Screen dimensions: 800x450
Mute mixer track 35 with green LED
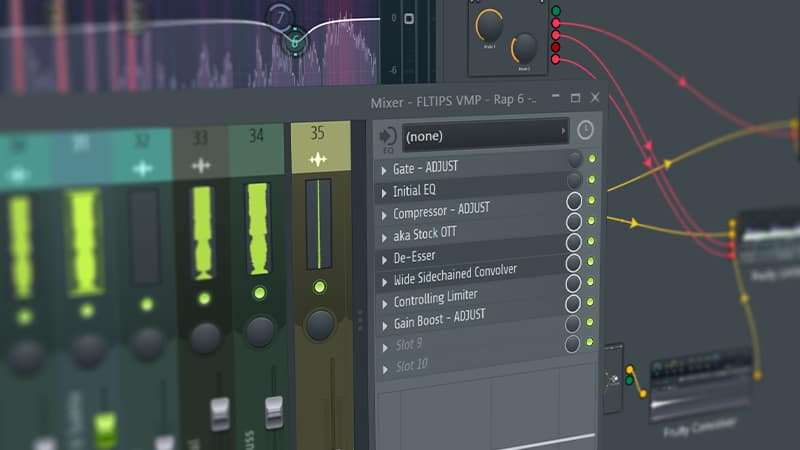319,287
